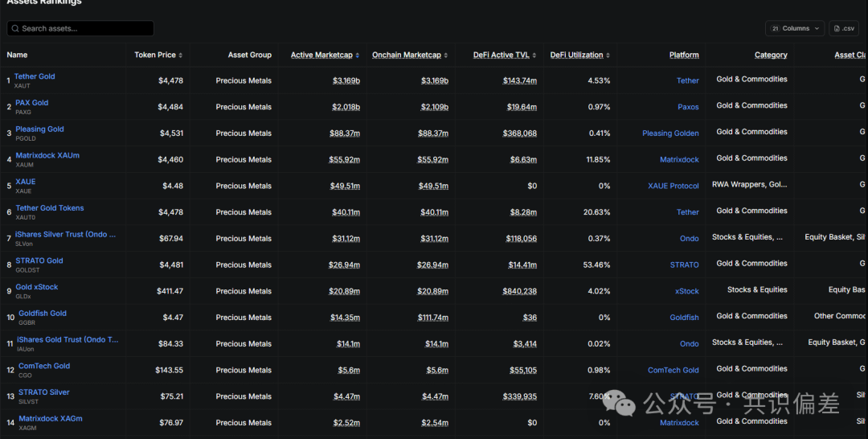Click $2.109b Onchain Marketcap value
The height and width of the screenshot is (439, 868).
(x=435, y=107)
